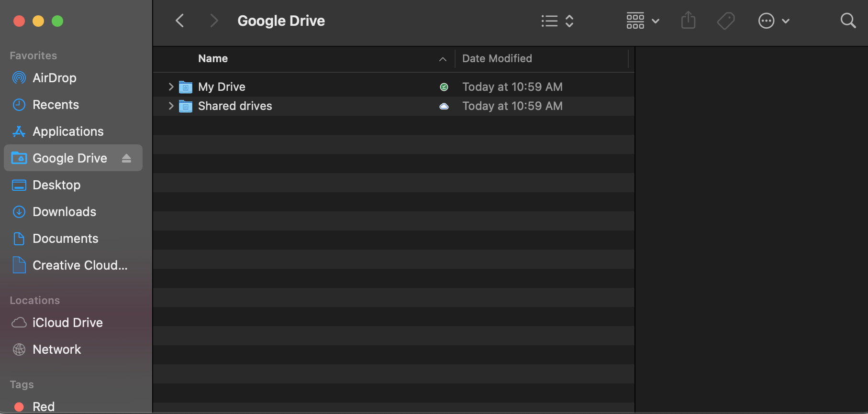Click the My Drive name text

click(x=222, y=87)
